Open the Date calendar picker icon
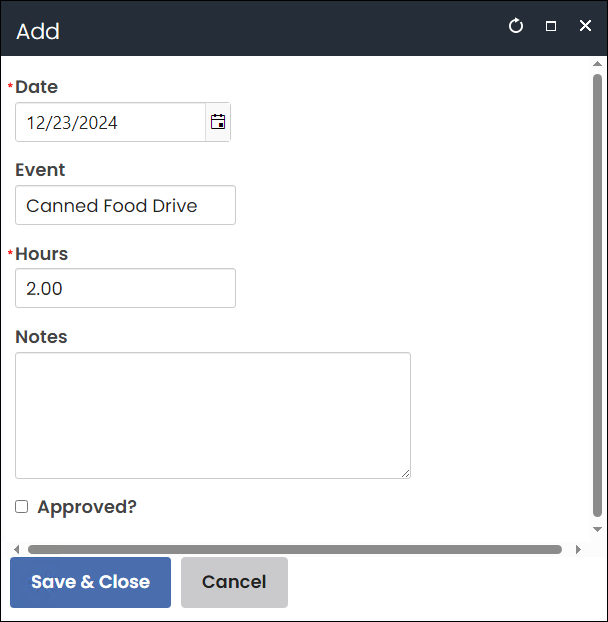The image size is (608, 622). (218, 122)
